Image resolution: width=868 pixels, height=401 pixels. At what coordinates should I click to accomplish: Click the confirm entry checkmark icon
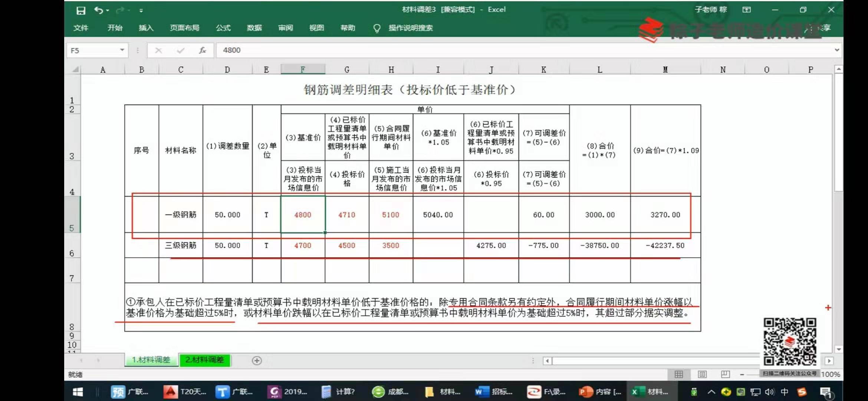(181, 50)
